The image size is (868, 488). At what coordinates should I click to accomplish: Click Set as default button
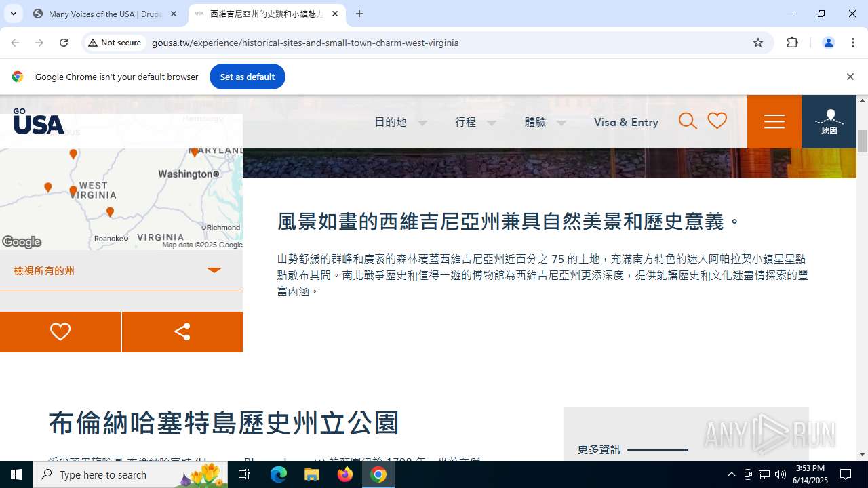(248, 77)
